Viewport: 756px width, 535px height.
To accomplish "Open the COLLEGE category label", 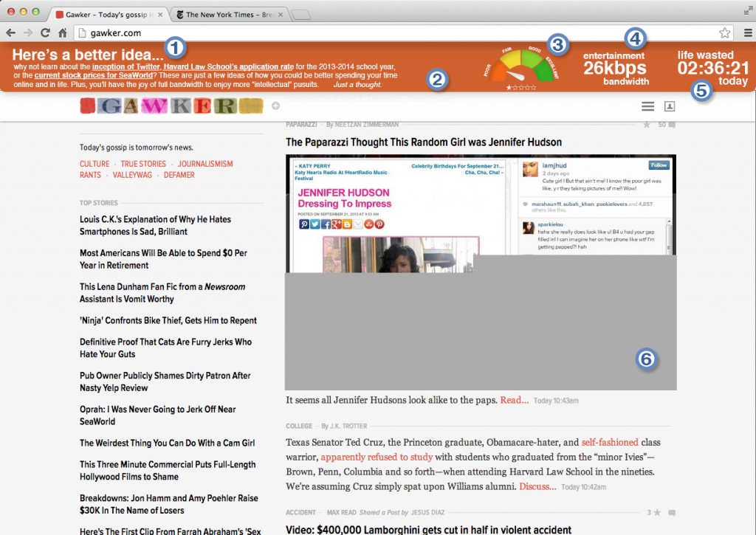I will (299, 426).
